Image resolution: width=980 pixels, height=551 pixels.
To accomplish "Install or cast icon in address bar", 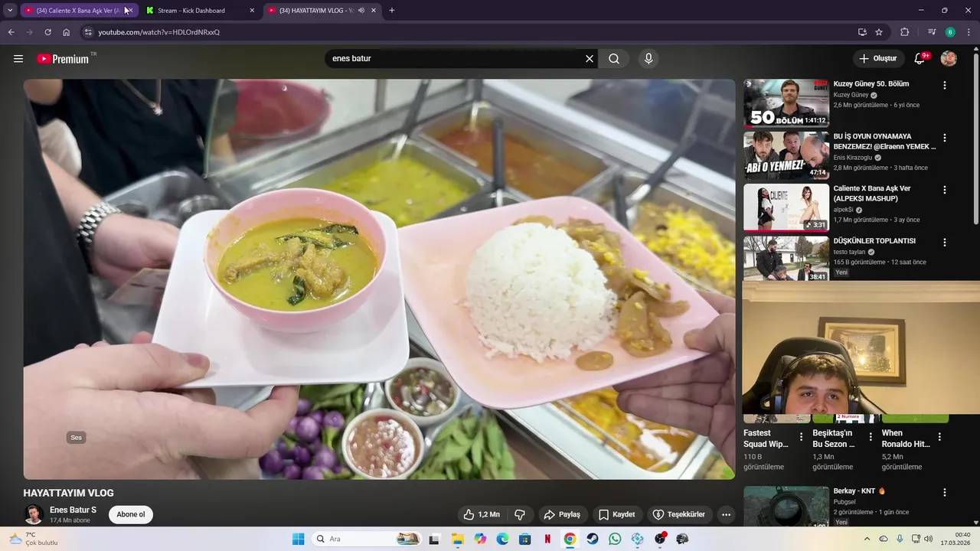I will tap(862, 32).
